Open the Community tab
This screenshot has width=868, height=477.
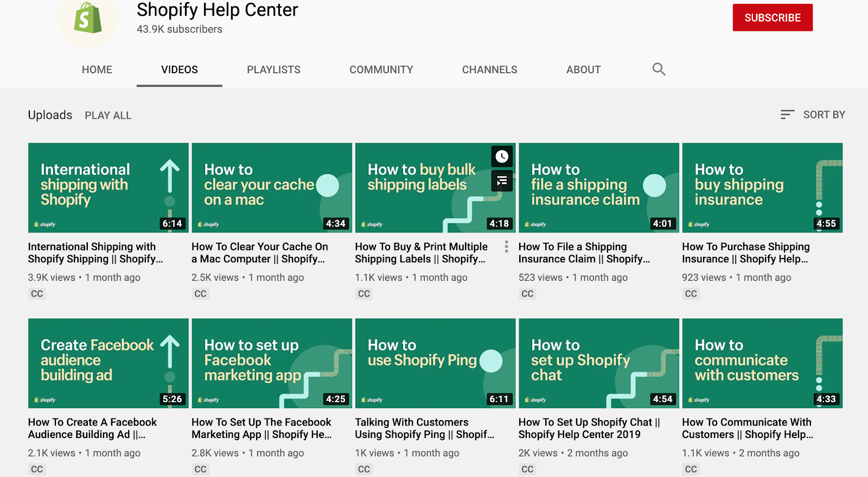coord(381,70)
